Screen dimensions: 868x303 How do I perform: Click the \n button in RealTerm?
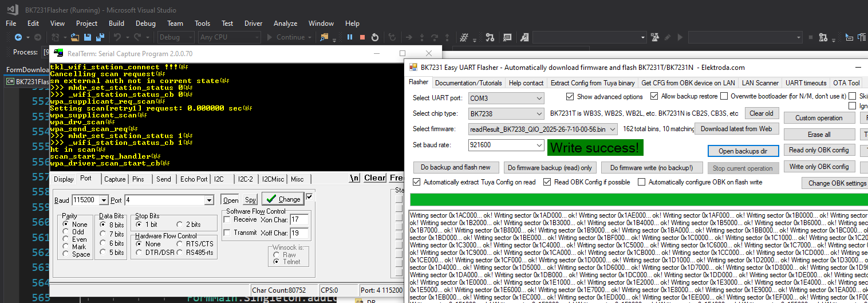click(x=354, y=178)
